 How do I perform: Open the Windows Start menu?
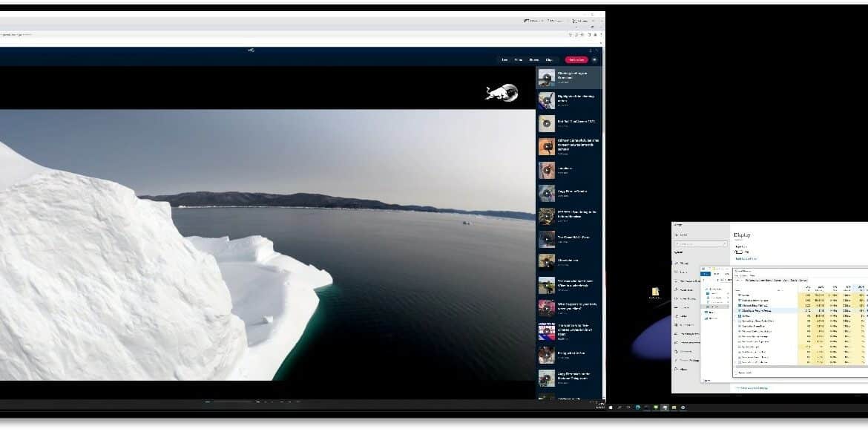[x=611, y=408]
